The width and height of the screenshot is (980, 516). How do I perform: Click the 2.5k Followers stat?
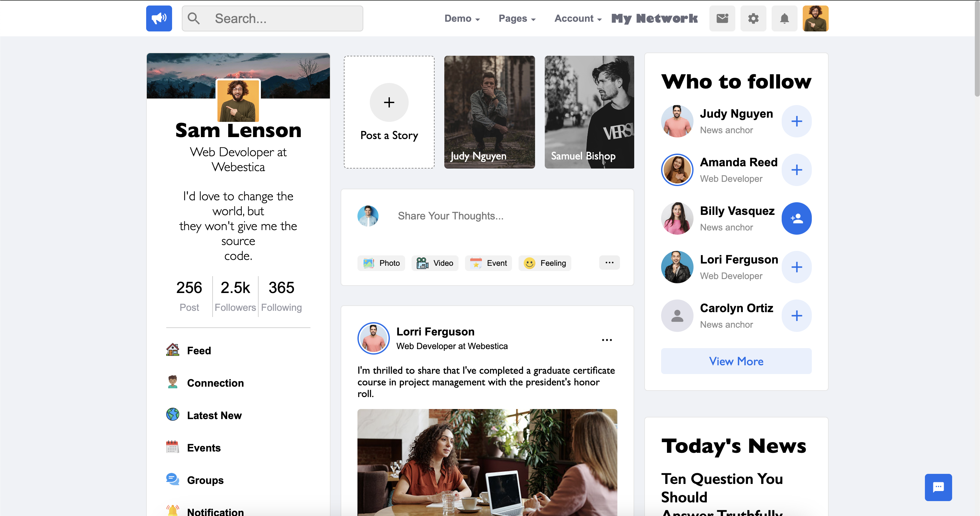(x=235, y=296)
